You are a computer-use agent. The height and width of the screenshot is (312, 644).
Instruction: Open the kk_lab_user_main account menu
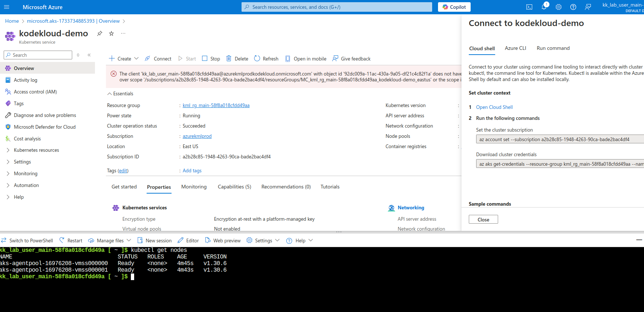(x=623, y=7)
